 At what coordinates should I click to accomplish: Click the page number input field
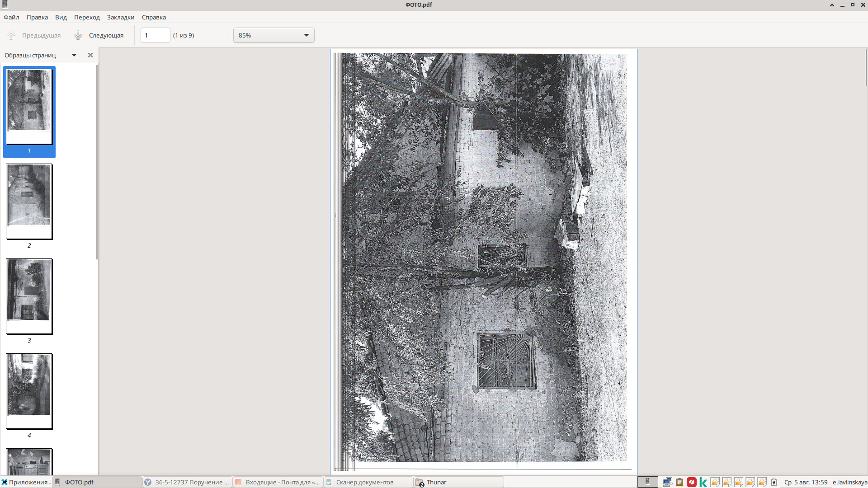155,35
